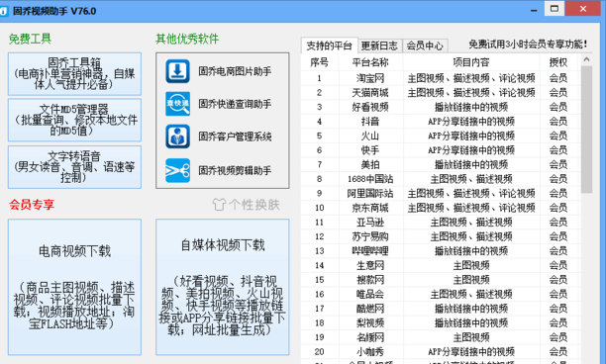This screenshot has height=364, width=606.
Task: Launch 电商视频下载 module
Action: click(x=74, y=287)
